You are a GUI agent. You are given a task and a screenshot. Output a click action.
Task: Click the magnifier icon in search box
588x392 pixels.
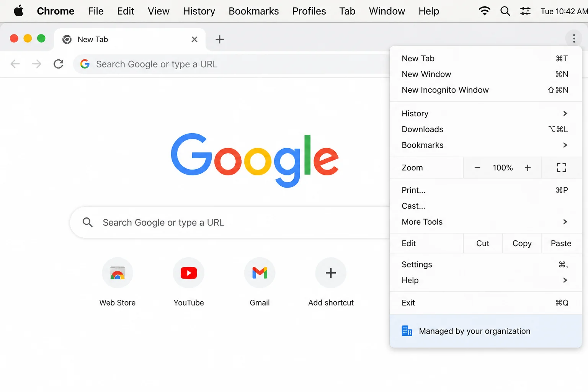(88, 222)
